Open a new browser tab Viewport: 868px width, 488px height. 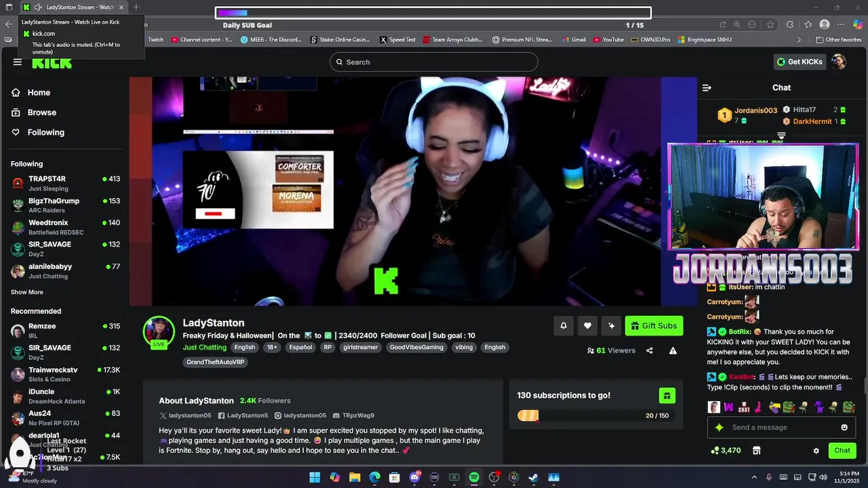click(x=136, y=7)
